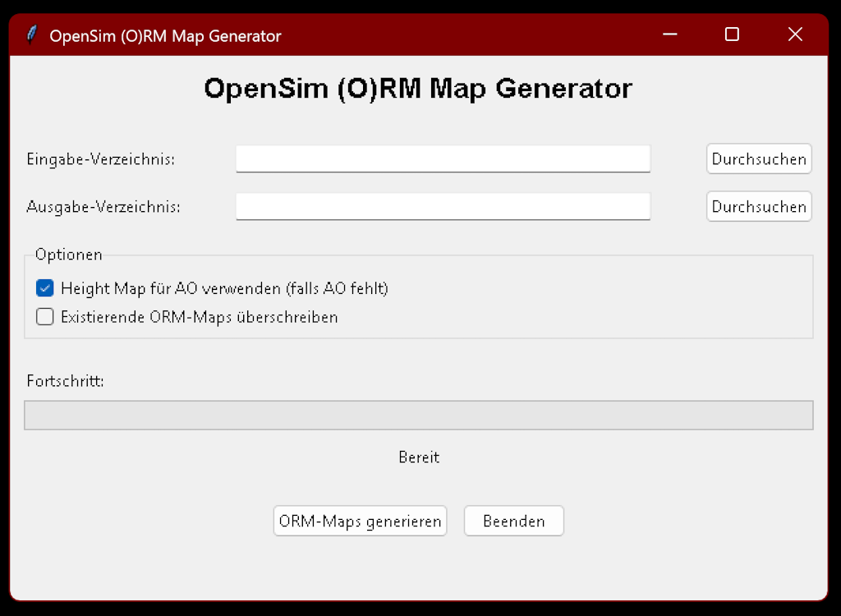Screen dimensions: 841x616
Task: Browse with Durchsuchen for Ausgabe-Verzeichnis
Action: [x=758, y=206]
